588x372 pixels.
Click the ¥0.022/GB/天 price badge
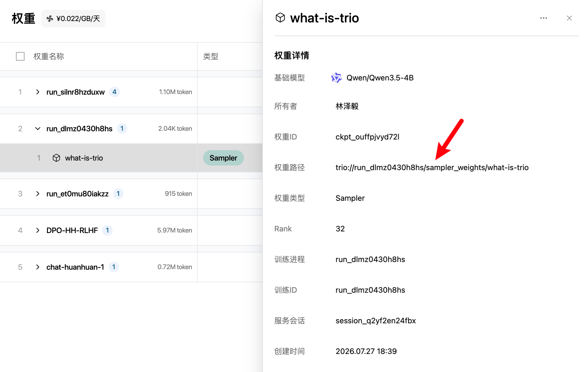click(73, 19)
